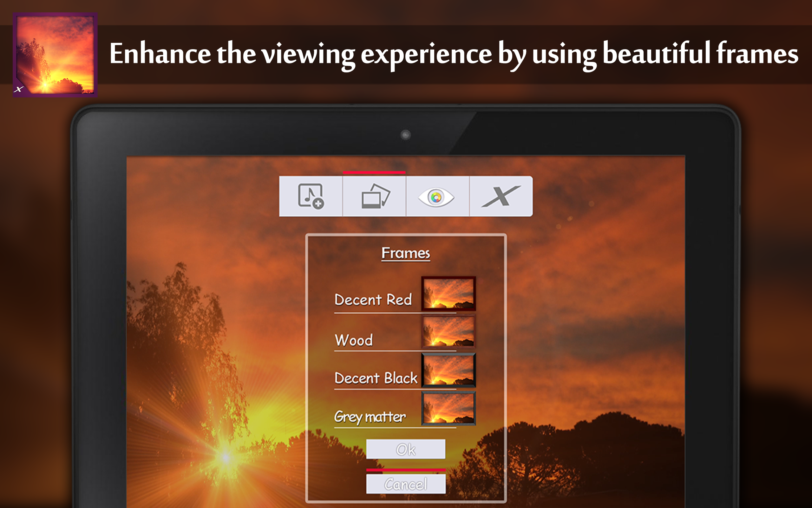Select the Grey matter frame thumbnail
Viewport: 812px width, 508px height.
click(x=449, y=409)
